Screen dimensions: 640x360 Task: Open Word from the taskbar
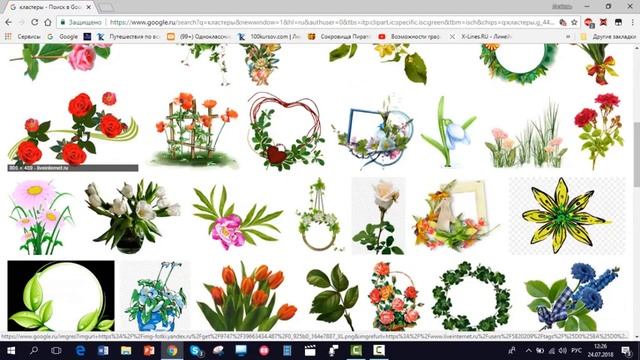(103, 351)
